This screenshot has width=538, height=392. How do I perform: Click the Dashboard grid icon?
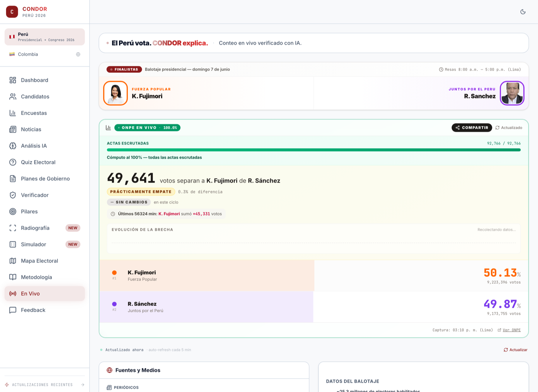coord(13,80)
